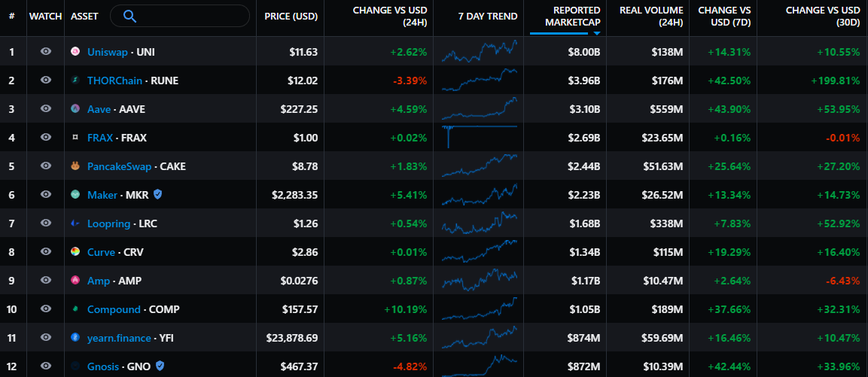Click the yearn.finance coin logo icon
868x377 pixels.
point(75,338)
